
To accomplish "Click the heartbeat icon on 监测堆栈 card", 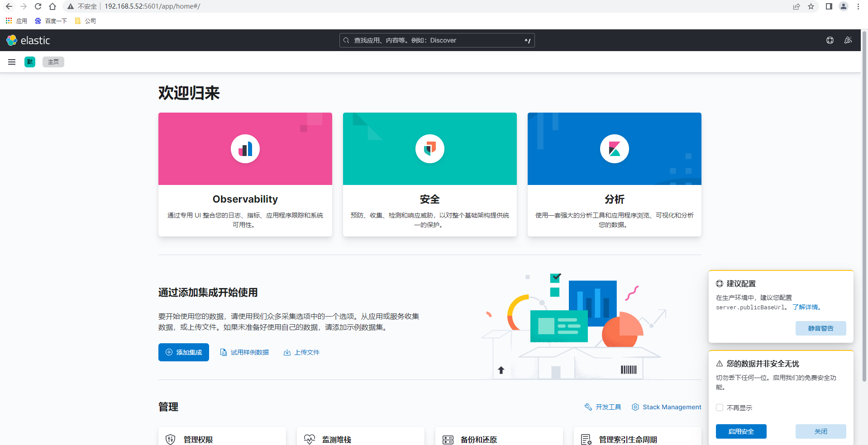I will tap(310, 440).
